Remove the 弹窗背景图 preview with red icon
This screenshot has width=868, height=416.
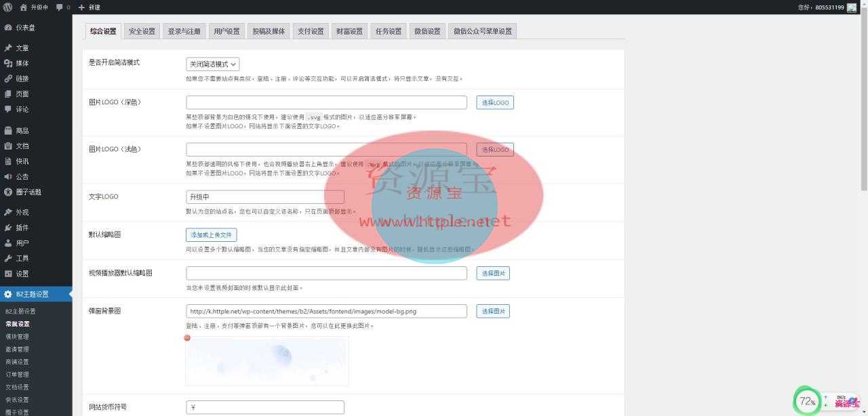pyautogui.click(x=187, y=337)
